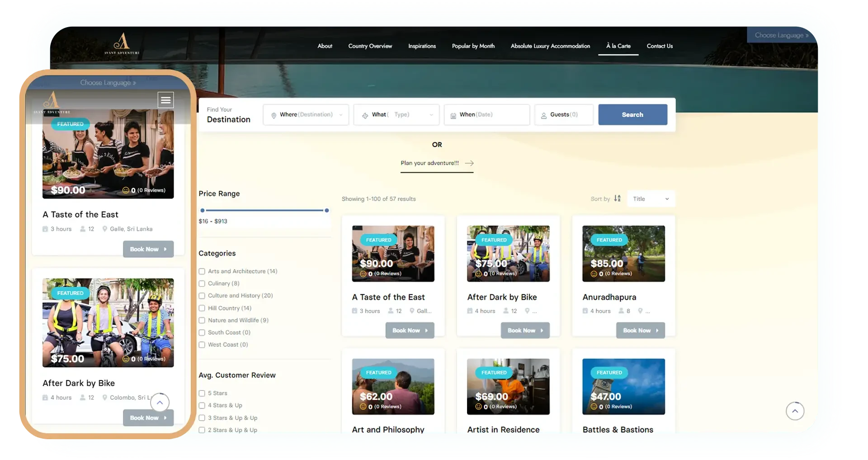
Task: Open Popular by Month menu
Action: pos(473,46)
